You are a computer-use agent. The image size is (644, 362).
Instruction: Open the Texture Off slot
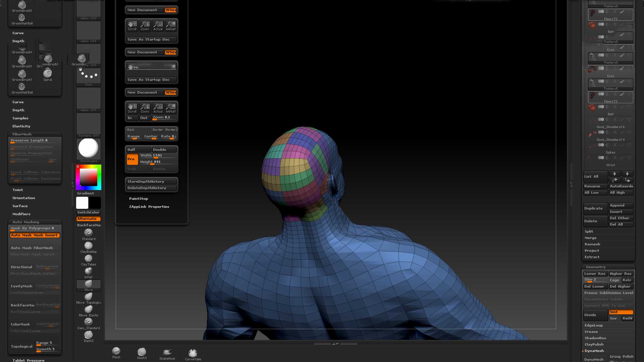(x=89, y=125)
